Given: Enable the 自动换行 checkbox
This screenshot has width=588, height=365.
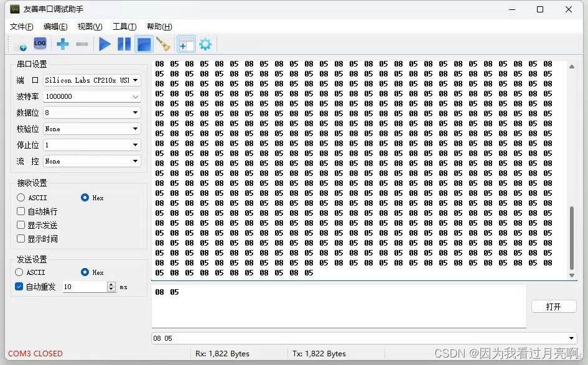Looking at the screenshot, I should click(21, 211).
